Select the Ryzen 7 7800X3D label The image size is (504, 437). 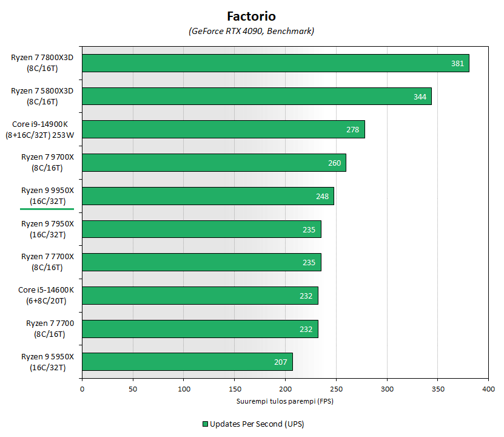click(42, 63)
